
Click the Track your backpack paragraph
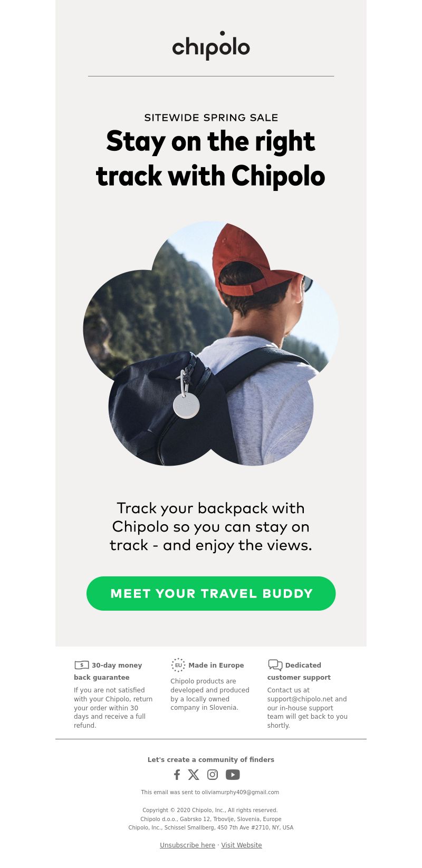pyautogui.click(x=211, y=526)
